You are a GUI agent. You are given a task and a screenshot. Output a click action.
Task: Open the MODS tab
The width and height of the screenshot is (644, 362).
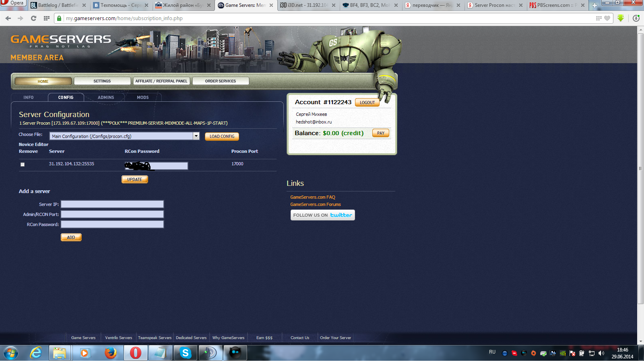[143, 97]
